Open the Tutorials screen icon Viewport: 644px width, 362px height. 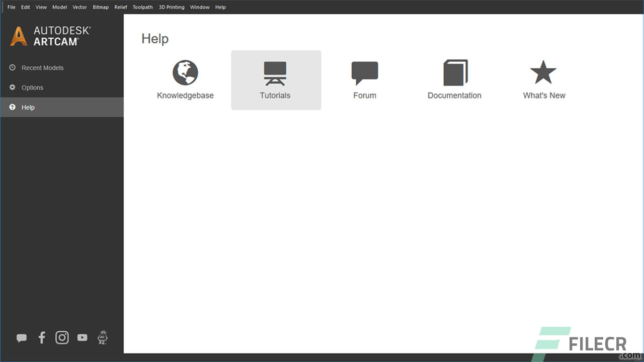click(275, 73)
